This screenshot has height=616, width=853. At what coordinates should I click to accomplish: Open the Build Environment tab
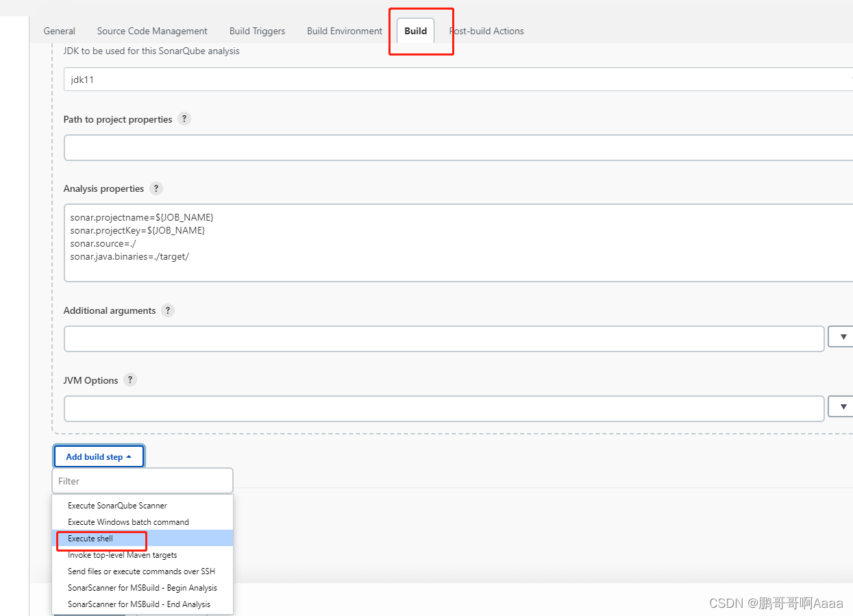click(345, 31)
